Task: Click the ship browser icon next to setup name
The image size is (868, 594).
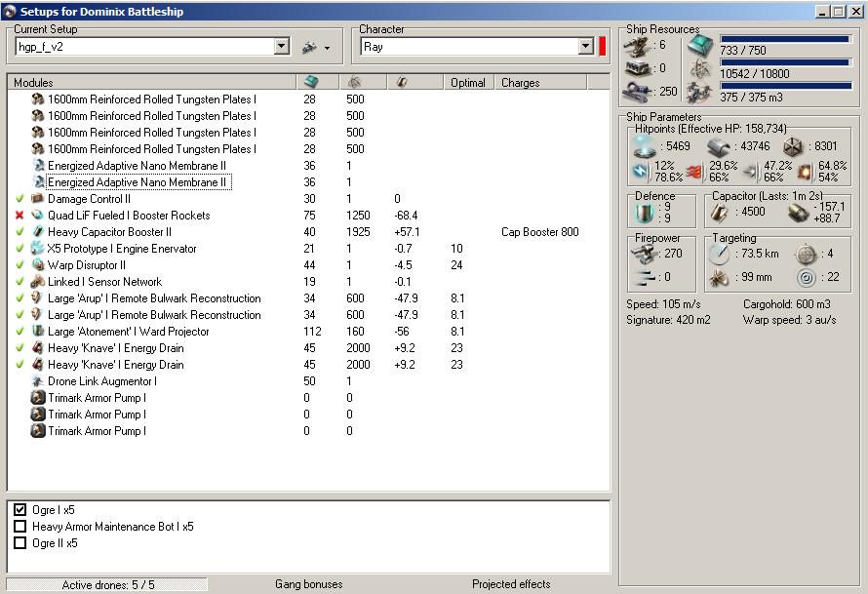Action: click(309, 48)
